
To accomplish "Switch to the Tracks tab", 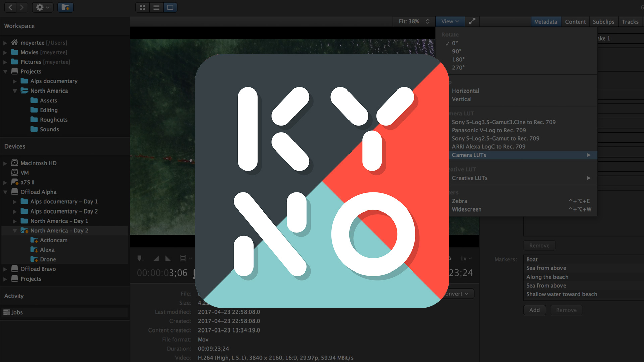I will coord(630,22).
